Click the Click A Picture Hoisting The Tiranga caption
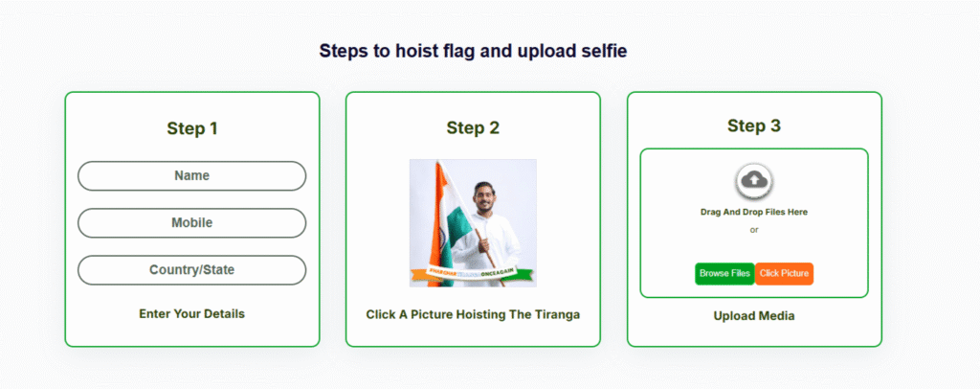 [473, 314]
